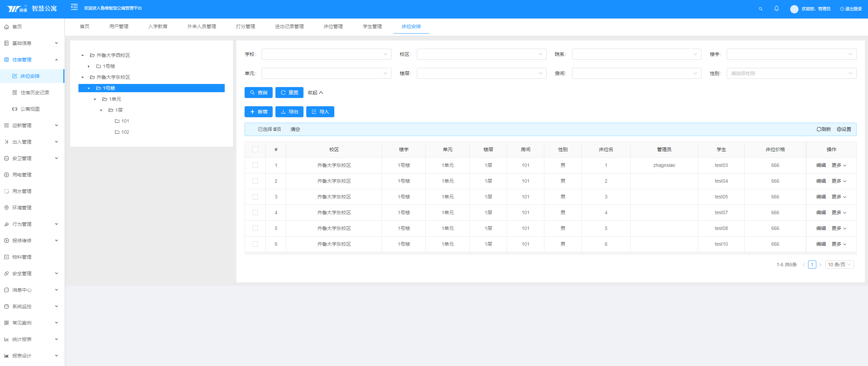Toggle the sidebar collapse menu icon
The image size is (868, 366).
[x=74, y=7]
